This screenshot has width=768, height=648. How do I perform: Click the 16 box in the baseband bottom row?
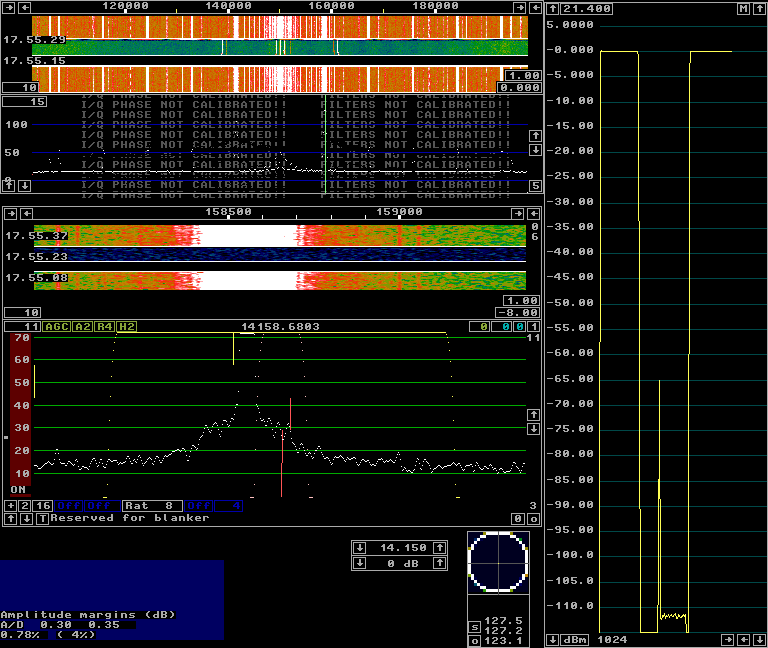coord(43,505)
